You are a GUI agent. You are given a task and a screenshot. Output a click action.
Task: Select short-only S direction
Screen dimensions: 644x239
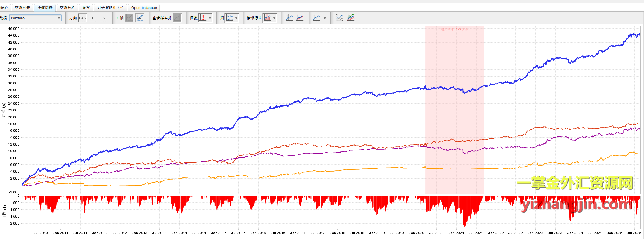[x=104, y=18]
